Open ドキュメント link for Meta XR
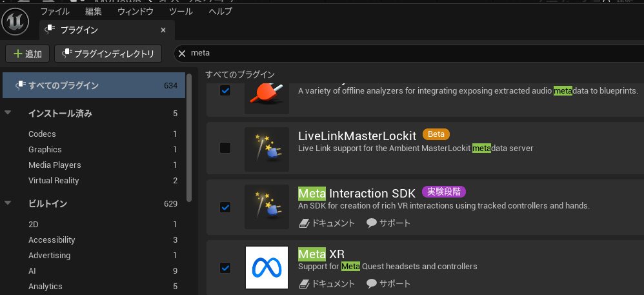The height and width of the screenshot is (295, 644). point(327,283)
